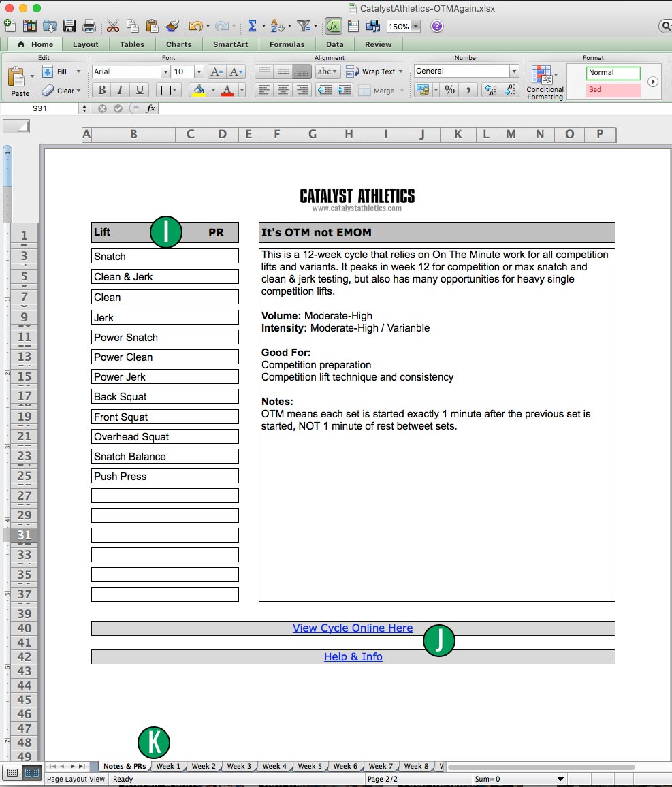
Task: Open the A-Z sort icon
Action: tap(277, 26)
